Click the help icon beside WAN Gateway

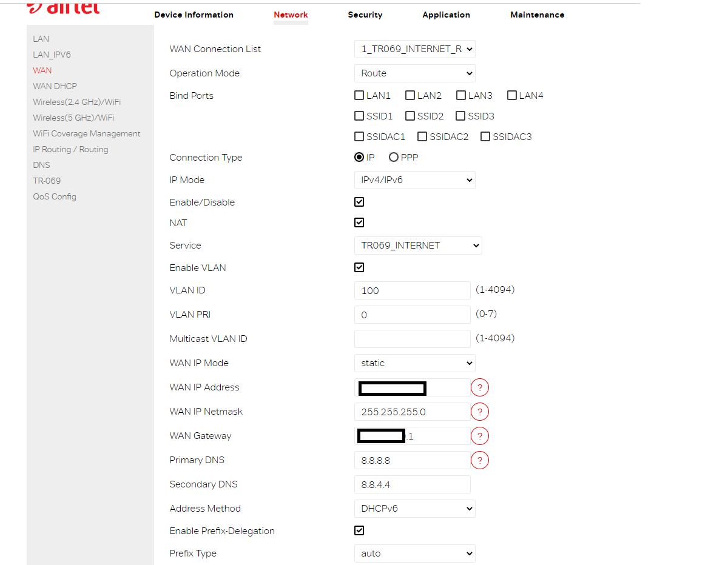point(479,436)
